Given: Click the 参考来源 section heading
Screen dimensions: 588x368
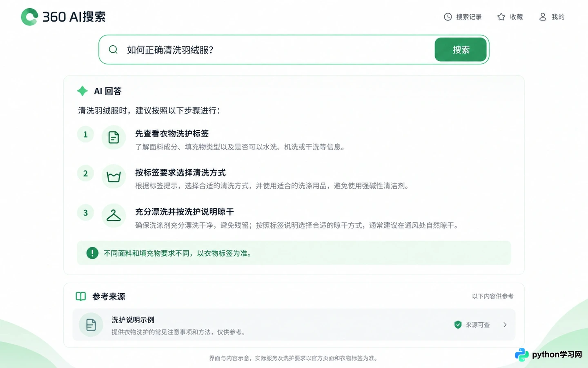Looking at the screenshot, I should pos(109,297).
